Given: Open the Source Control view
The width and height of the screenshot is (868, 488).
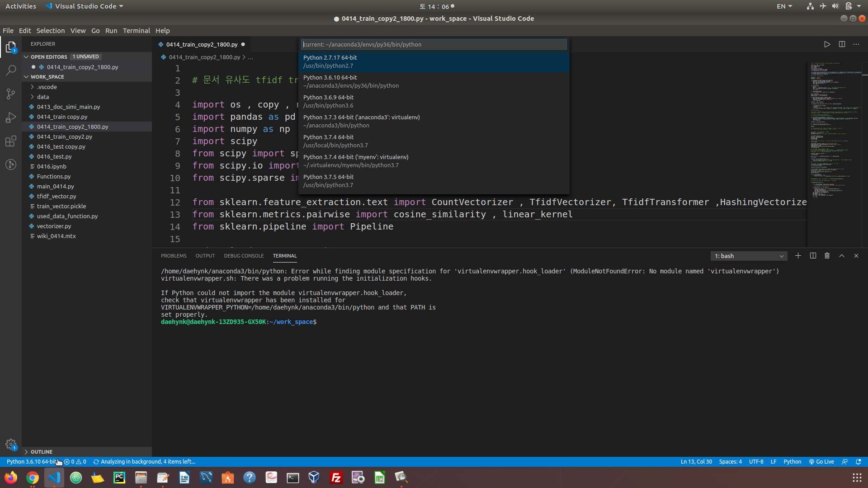Looking at the screenshot, I should click(x=11, y=94).
